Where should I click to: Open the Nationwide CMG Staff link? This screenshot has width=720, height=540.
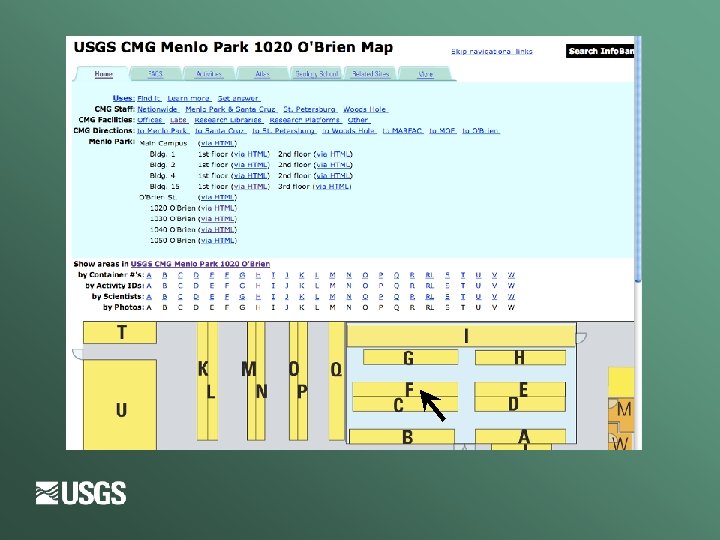[158, 109]
